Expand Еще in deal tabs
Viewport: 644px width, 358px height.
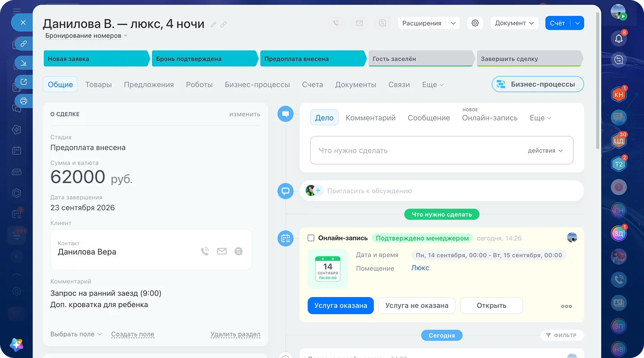click(x=432, y=85)
